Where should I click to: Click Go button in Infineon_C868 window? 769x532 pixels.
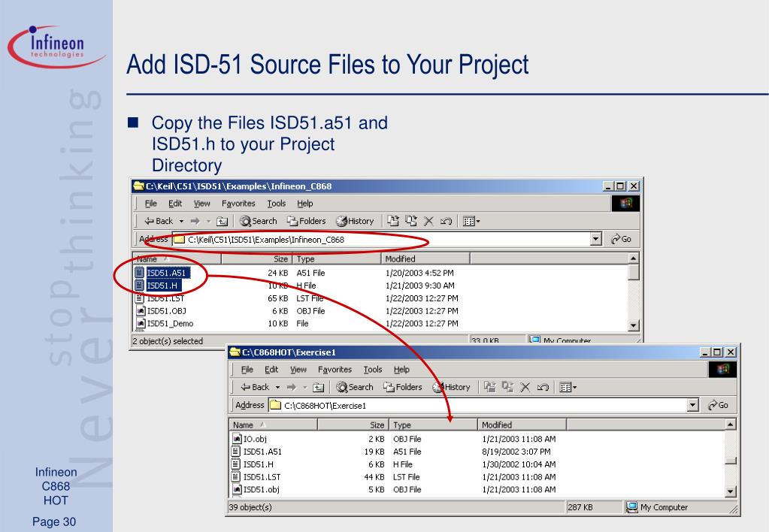[621, 239]
